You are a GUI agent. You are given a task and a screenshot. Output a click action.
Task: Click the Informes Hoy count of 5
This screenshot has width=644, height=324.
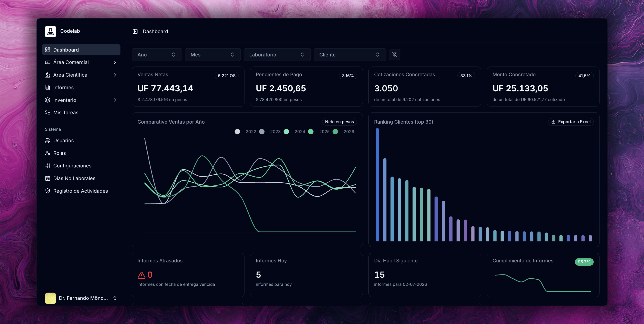pos(258,275)
